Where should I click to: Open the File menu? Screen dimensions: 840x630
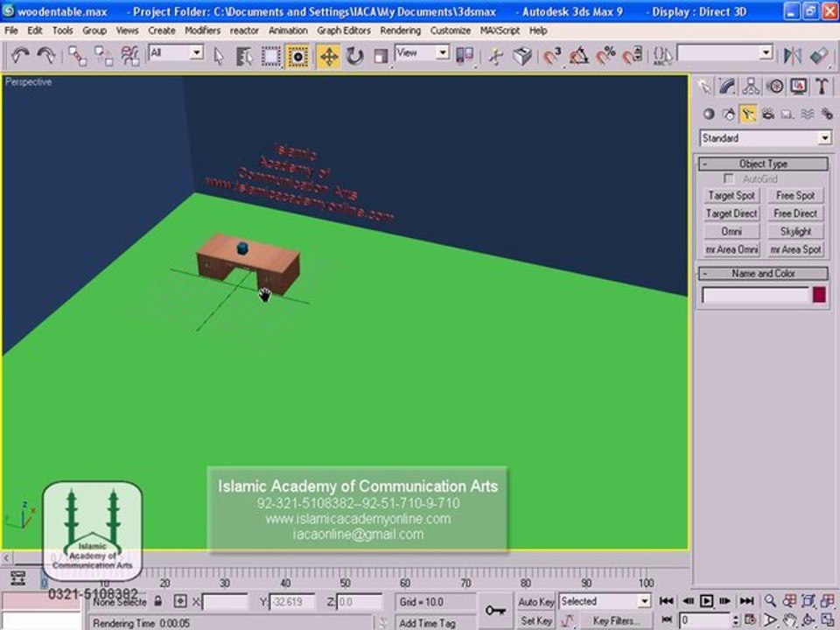click(10, 31)
